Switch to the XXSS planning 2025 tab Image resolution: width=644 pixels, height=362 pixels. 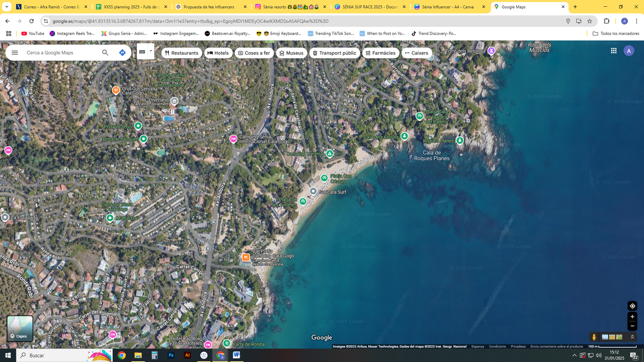pyautogui.click(x=131, y=7)
